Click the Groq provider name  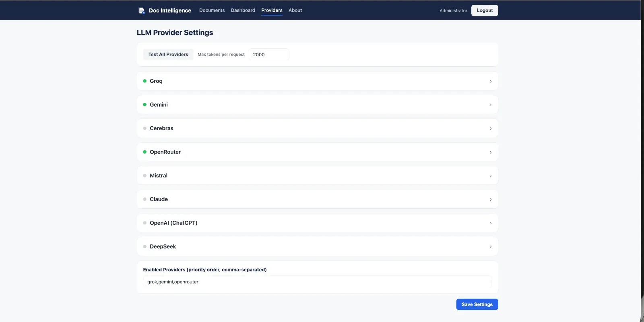pos(156,81)
